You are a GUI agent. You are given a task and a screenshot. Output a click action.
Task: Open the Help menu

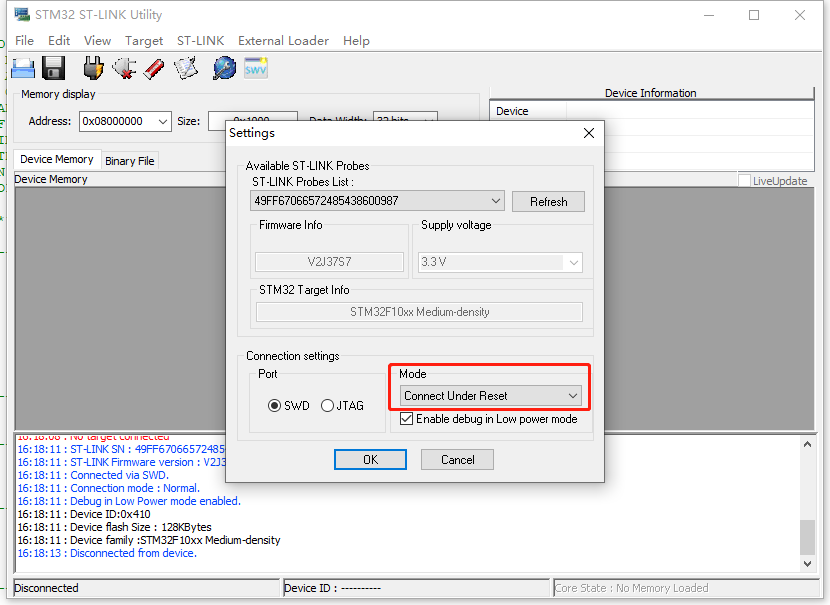356,41
